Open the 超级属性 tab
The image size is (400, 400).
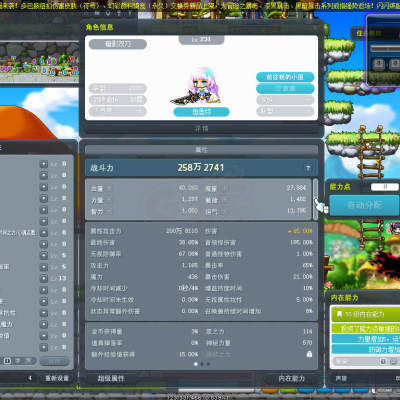(x=111, y=379)
